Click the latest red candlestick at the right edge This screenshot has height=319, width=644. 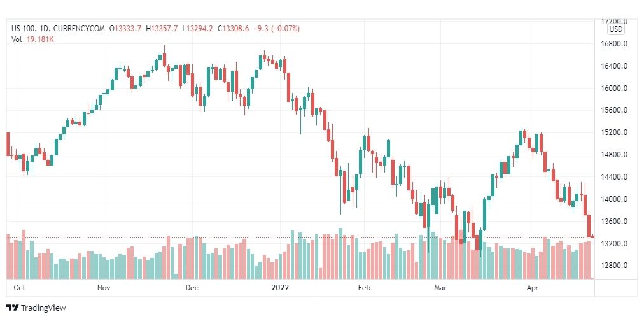pyautogui.click(x=592, y=236)
